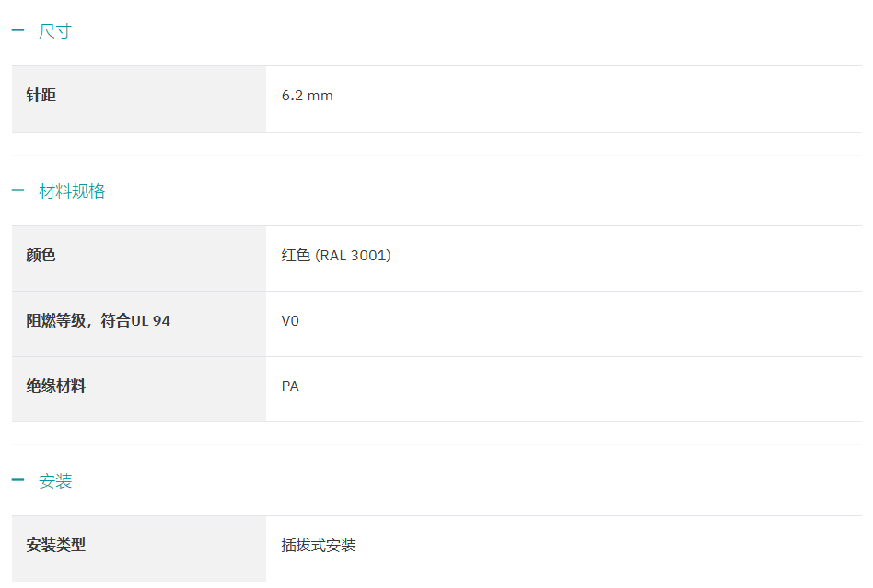
Task: Collapse the 安装 section minus icon
Action: click(17, 480)
